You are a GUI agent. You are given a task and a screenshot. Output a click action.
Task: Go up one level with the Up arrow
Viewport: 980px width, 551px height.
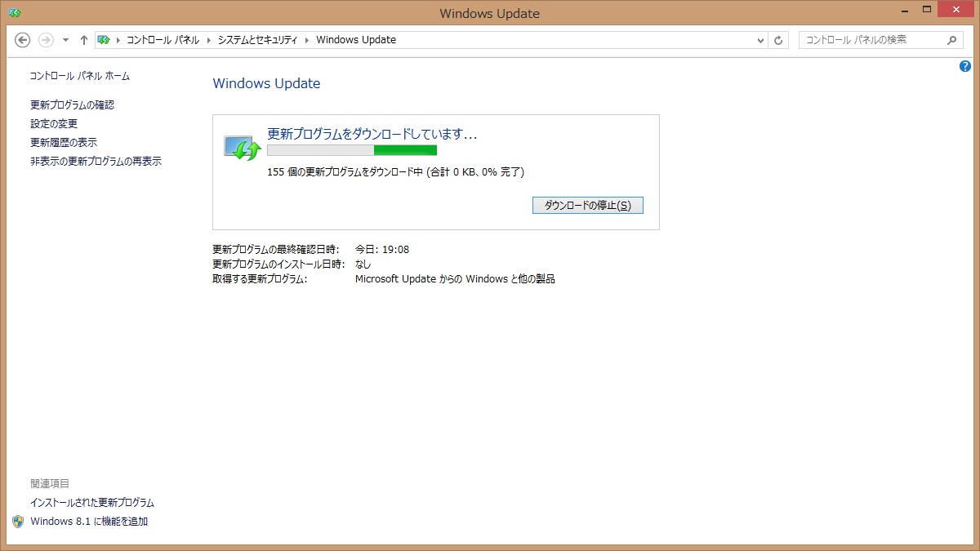coord(83,40)
